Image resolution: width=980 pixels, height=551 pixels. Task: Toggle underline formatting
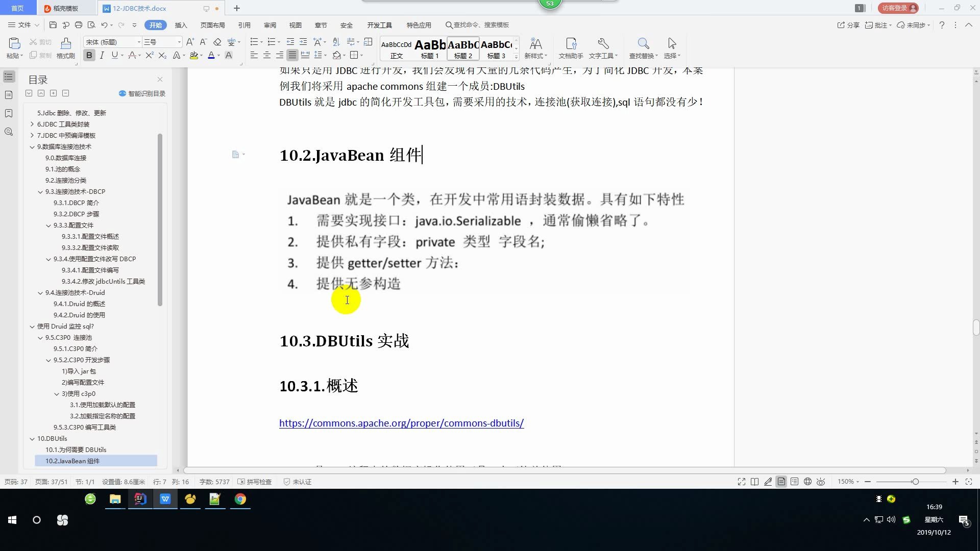(115, 55)
